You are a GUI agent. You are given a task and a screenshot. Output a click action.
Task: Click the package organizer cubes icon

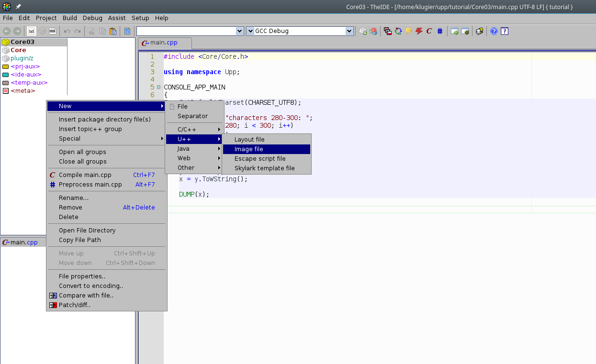point(373,31)
